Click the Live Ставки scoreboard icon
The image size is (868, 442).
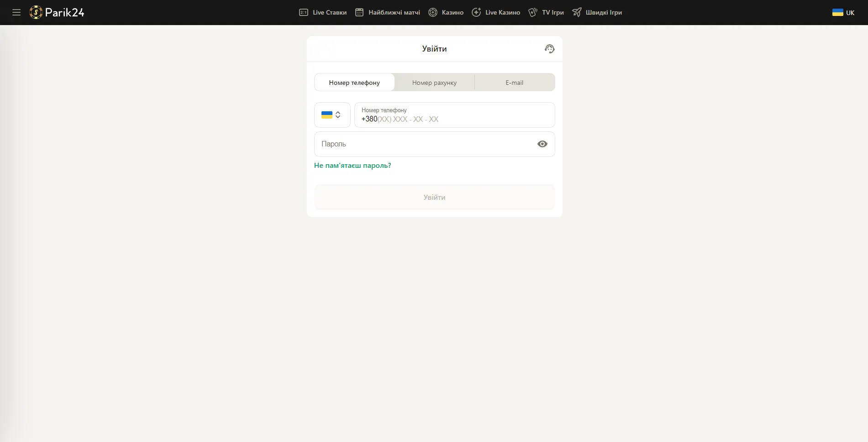click(304, 12)
